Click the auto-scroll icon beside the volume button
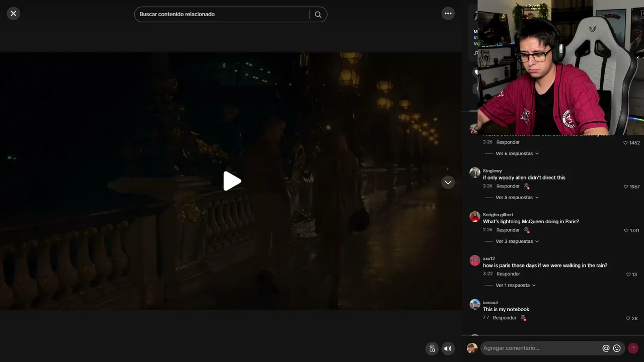 (x=432, y=348)
